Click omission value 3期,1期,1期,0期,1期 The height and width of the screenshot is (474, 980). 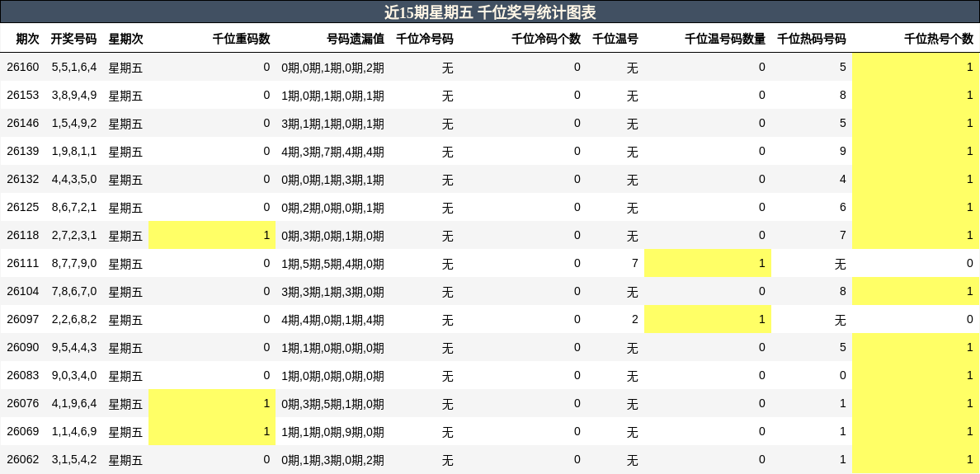click(332, 124)
